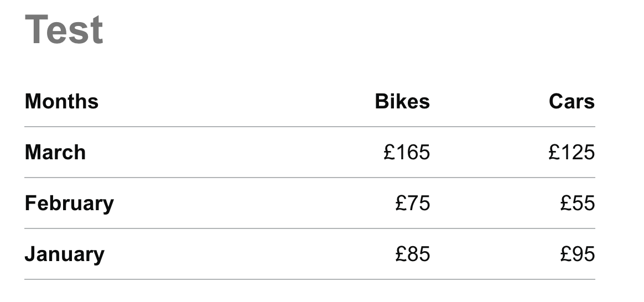Viewport: 644px width, 302px height.
Task: Select the £75 Bikes value for February
Action: 413,204
